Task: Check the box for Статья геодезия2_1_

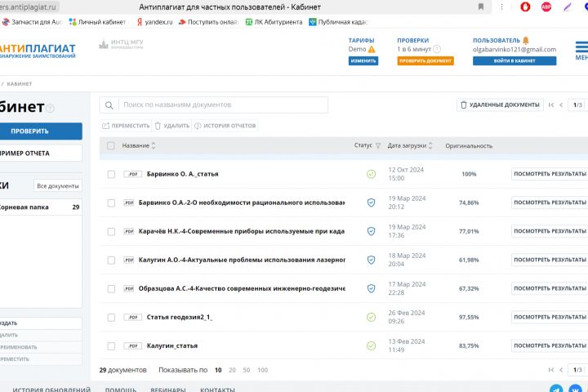Action: click(x=111, y=318)
